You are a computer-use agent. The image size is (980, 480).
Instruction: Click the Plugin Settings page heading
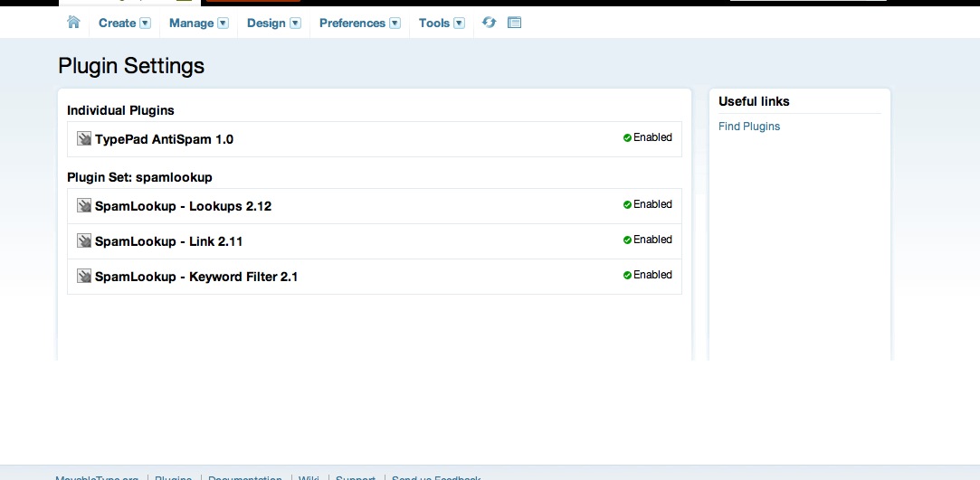[x=131, y=66]
